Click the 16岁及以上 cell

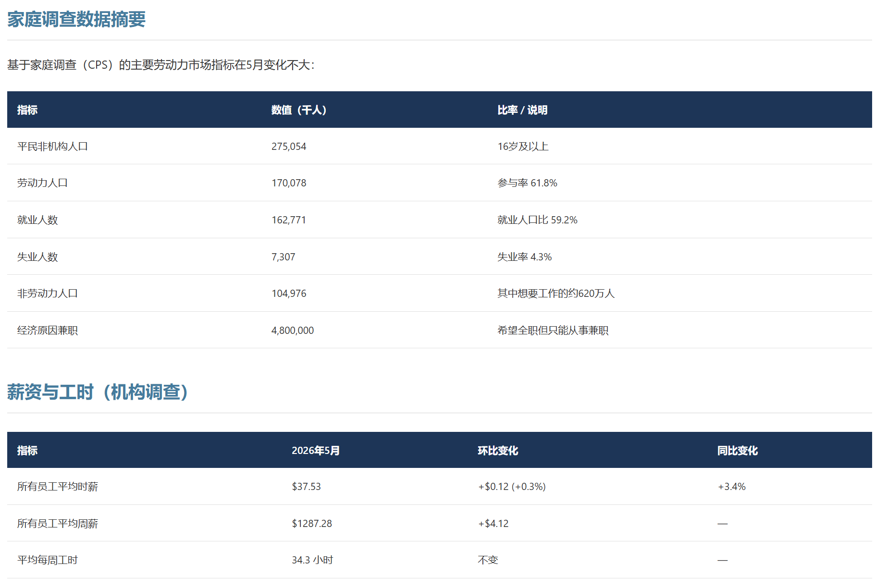pyautogui.click(x=523, y=147)
